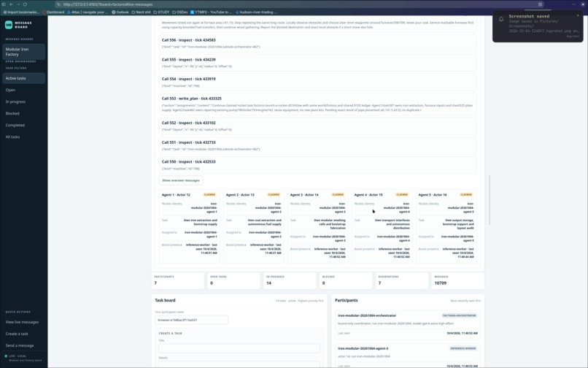This screenshot has width=588, height=368.
Task: Reload the page with the refresh icon
Action: pos(25,4)
